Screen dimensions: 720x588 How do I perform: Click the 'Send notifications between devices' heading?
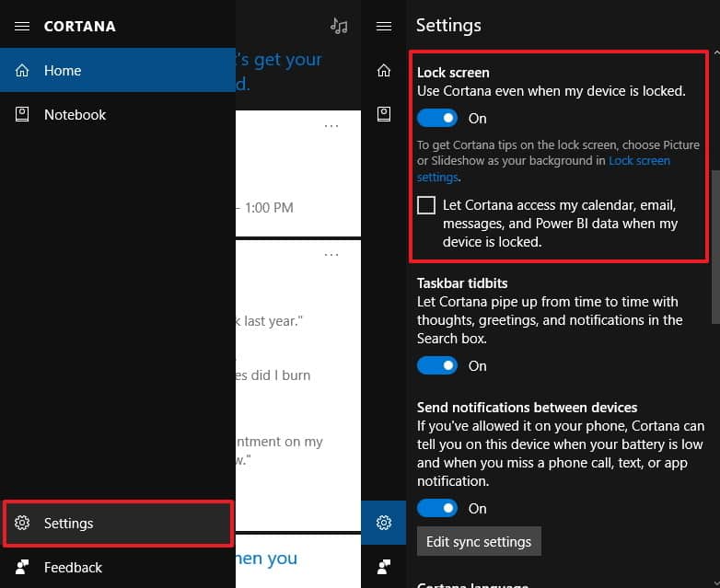tap(528, 408)
